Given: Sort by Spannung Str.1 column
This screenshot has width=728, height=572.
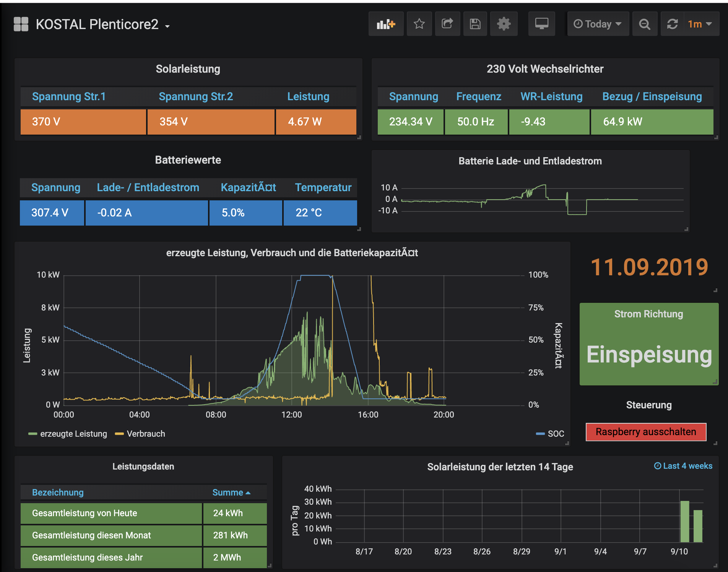Looking at the screenshot, I should (x=69, y=96).
